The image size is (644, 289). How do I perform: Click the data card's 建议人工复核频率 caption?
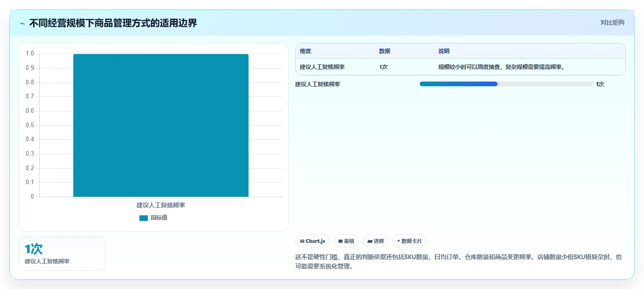pos(47,261)
